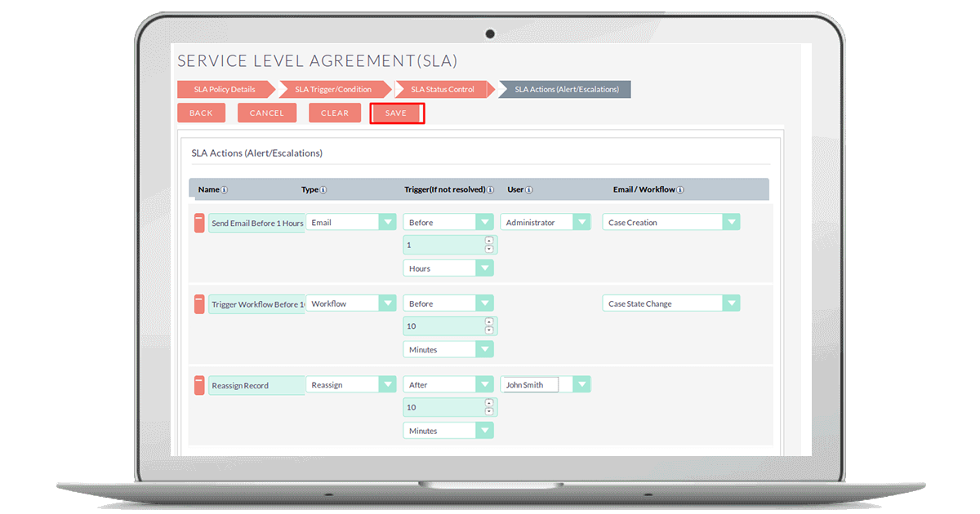This screenshot has height=514, width=980.
Task: Click info icon next to Email / Workflow
Action: 680,190
